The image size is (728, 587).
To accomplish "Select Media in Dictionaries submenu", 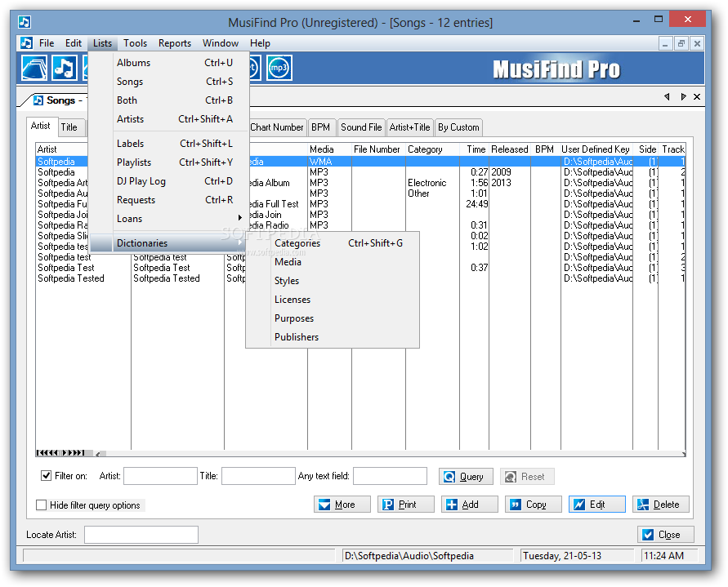I will [333, 262].
